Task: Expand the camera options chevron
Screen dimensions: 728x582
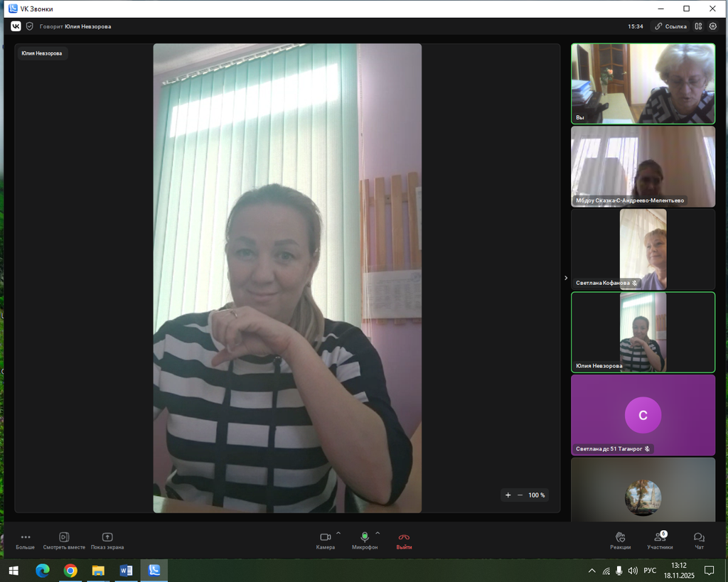Action: [x=338, y=533]
